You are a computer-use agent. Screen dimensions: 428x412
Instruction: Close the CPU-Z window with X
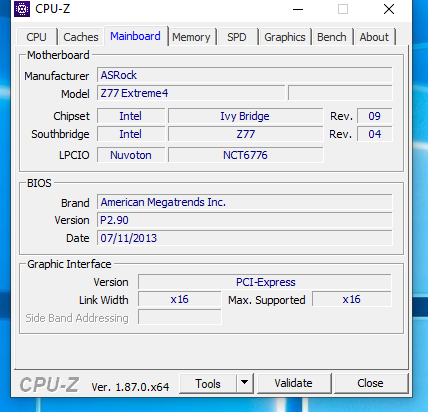[x=389, y=9]
